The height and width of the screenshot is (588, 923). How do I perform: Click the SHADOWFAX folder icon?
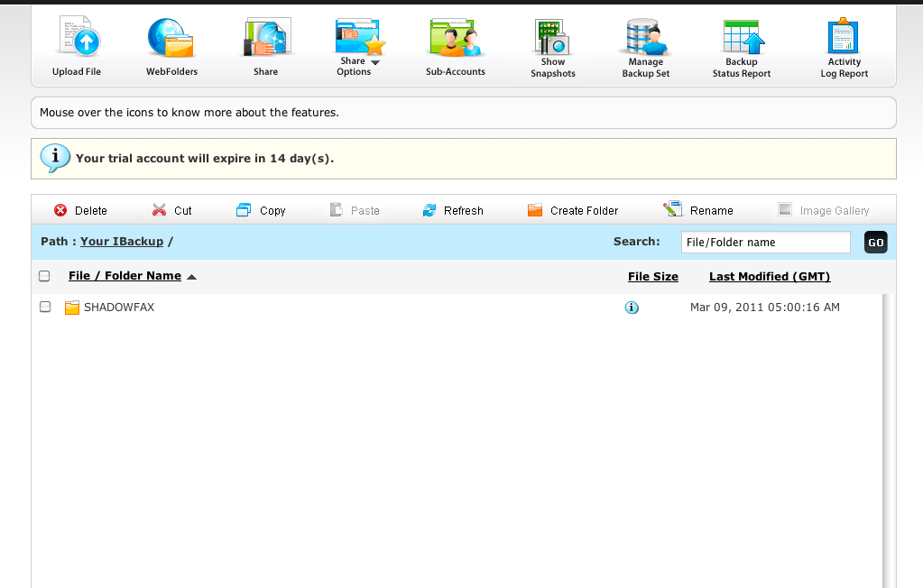(x=72, y=308)
